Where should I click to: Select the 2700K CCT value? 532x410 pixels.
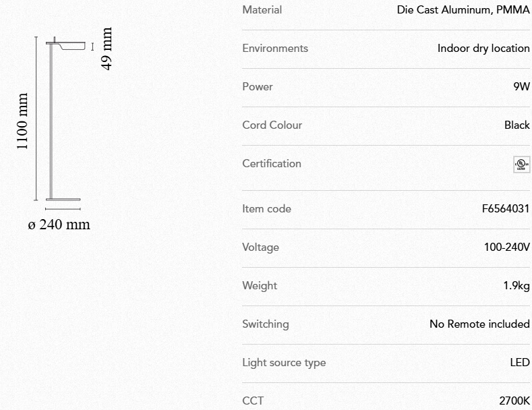click(514, 401)
